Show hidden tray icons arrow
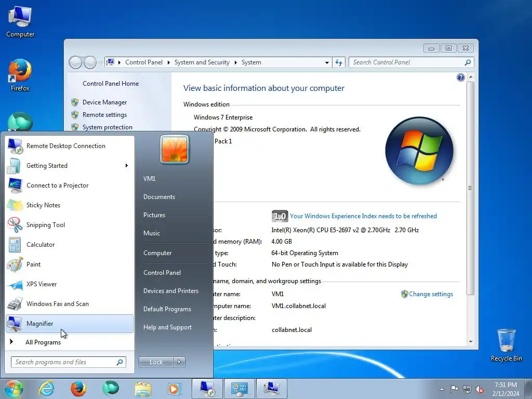The width and height of the screenshot is (532, 399). (442, 389)
